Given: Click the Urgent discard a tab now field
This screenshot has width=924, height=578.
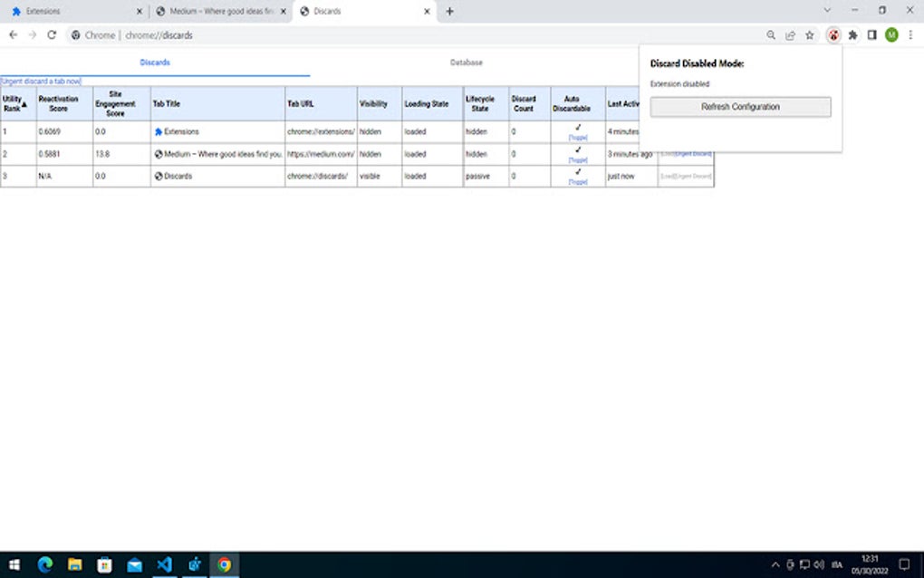Looking at the screenshot, I should click(39, 81).
